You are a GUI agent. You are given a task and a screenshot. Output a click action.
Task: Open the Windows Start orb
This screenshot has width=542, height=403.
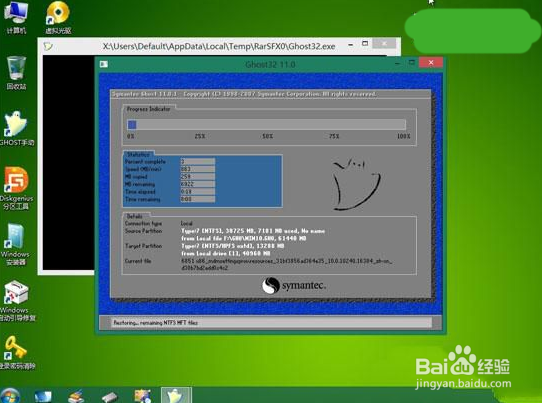click(10, 395)
